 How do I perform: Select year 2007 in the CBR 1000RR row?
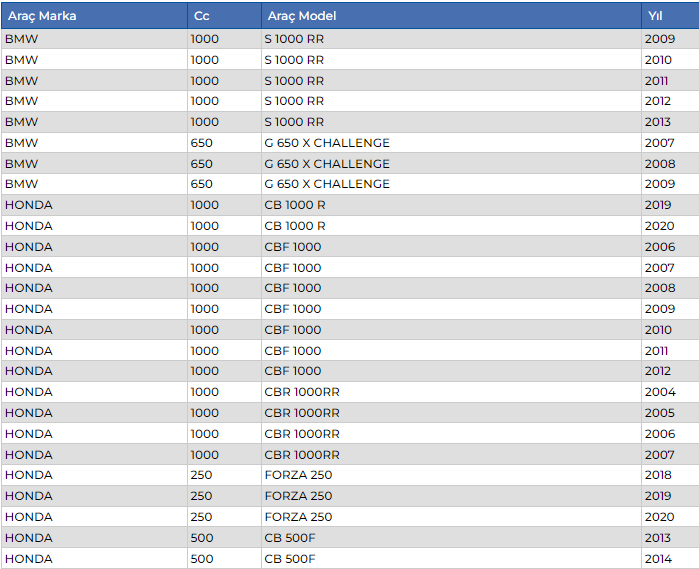coord(659,455)
